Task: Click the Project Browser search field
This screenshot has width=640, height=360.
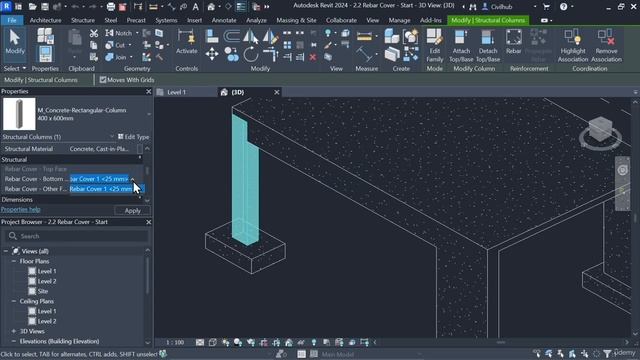Action: tap(77, 236)
